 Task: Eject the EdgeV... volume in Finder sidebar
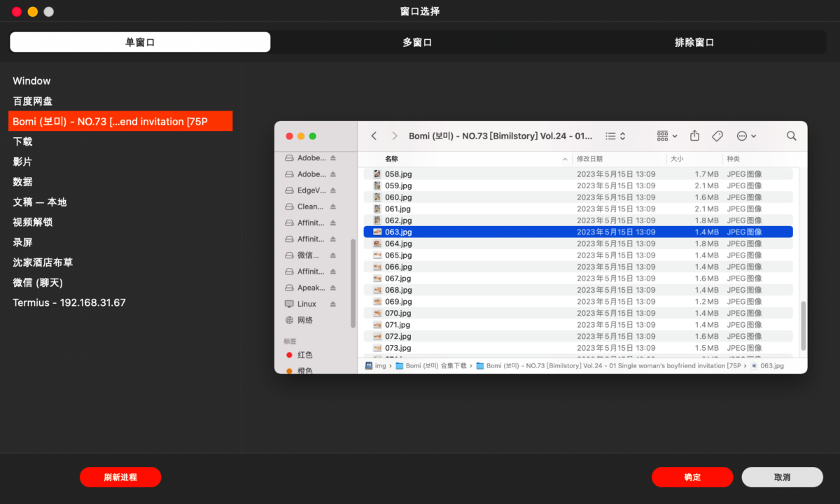coord(333,190)
